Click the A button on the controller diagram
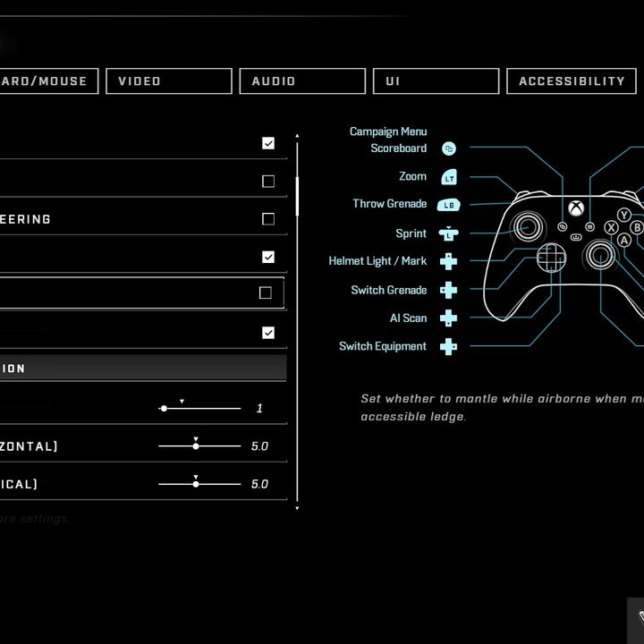 (x=624, y=240)
